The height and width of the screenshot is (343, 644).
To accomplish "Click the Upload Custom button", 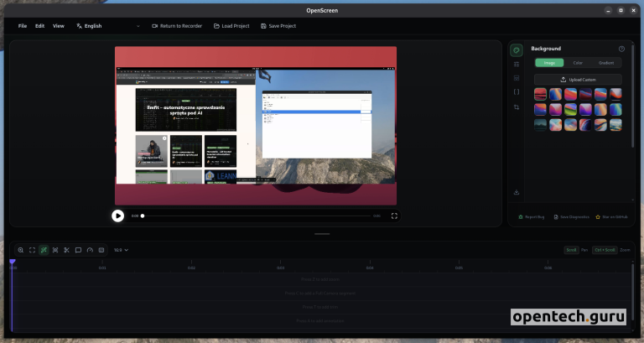I will (x=578, y=80).
